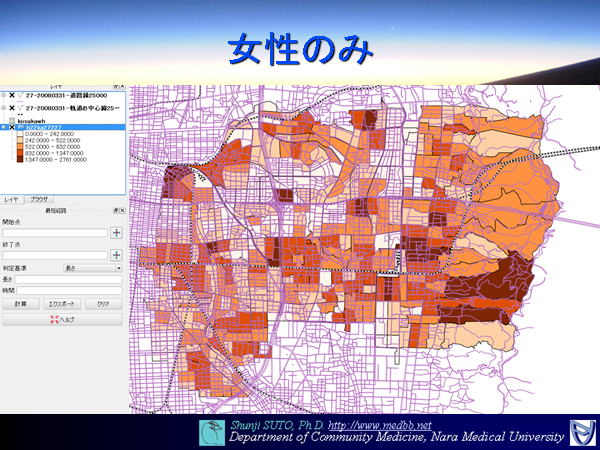This screenshot has height=450, width=600.
Task: Float the レイヤ layers panel
Action: (116, 87)
